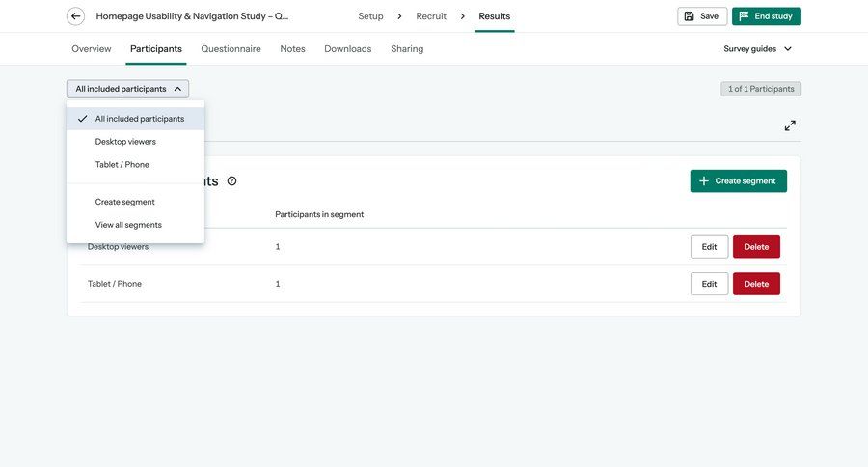Go to the Recruit step
The width and height of the screenshot is (868, 467).
click(x=431, y=16)
